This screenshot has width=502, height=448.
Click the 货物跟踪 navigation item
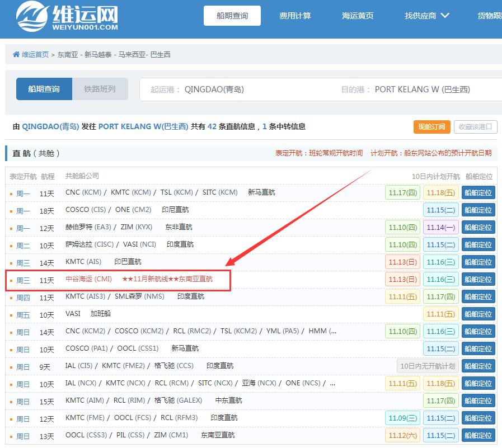click(x=489, y=16)
